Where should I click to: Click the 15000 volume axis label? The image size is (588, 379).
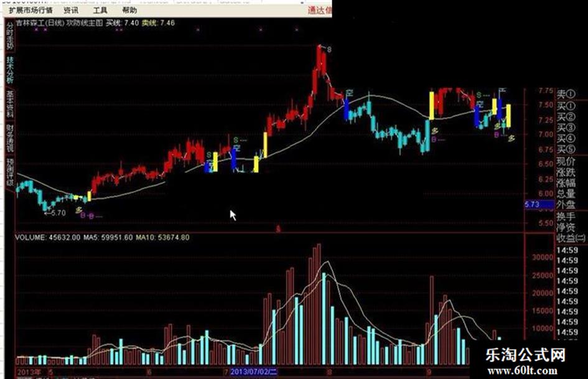[543, 311]
